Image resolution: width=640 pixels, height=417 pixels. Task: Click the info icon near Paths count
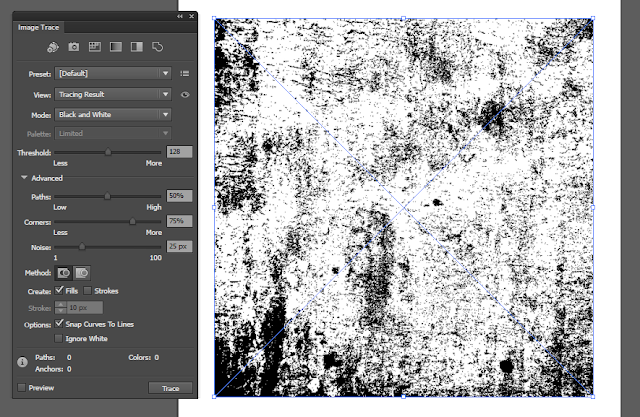coord(22,362)
